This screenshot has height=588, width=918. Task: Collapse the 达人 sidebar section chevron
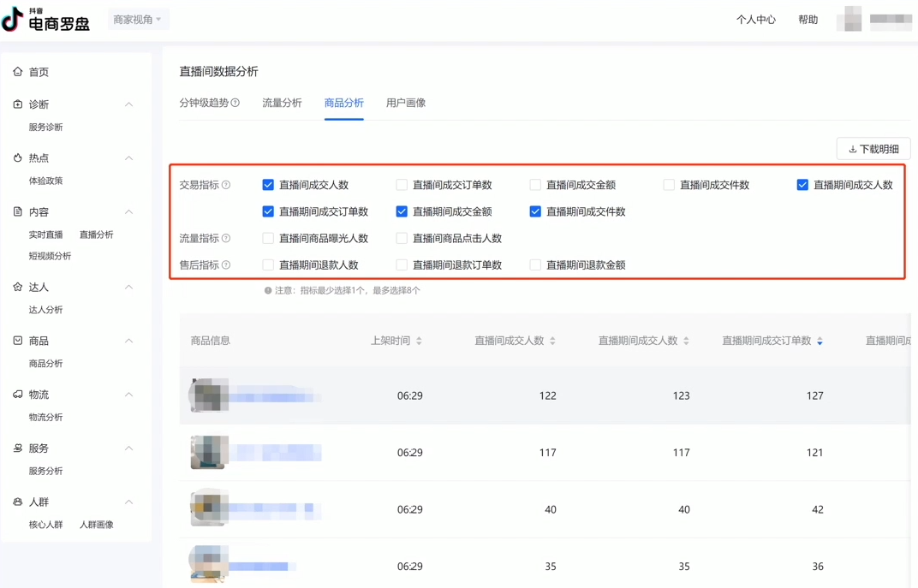[x=128, y=287]
